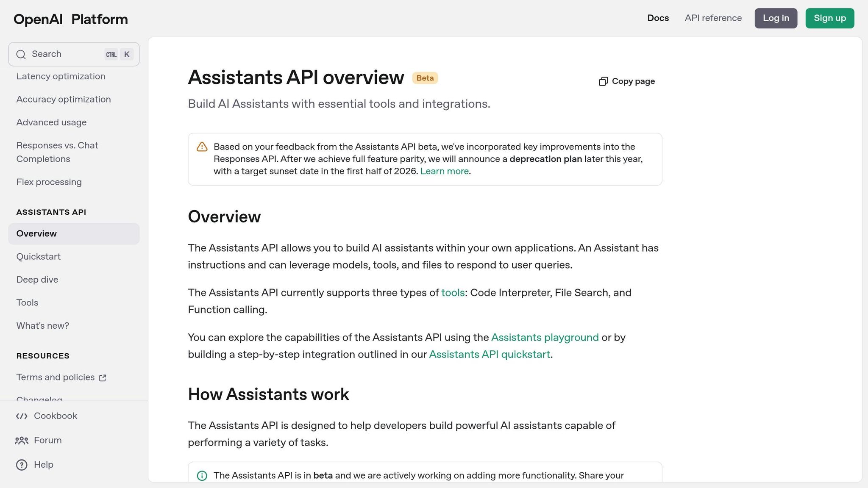Open the Docs tab in header
Image resolution: width=868 pixels, height=488 pixels.
658,18
